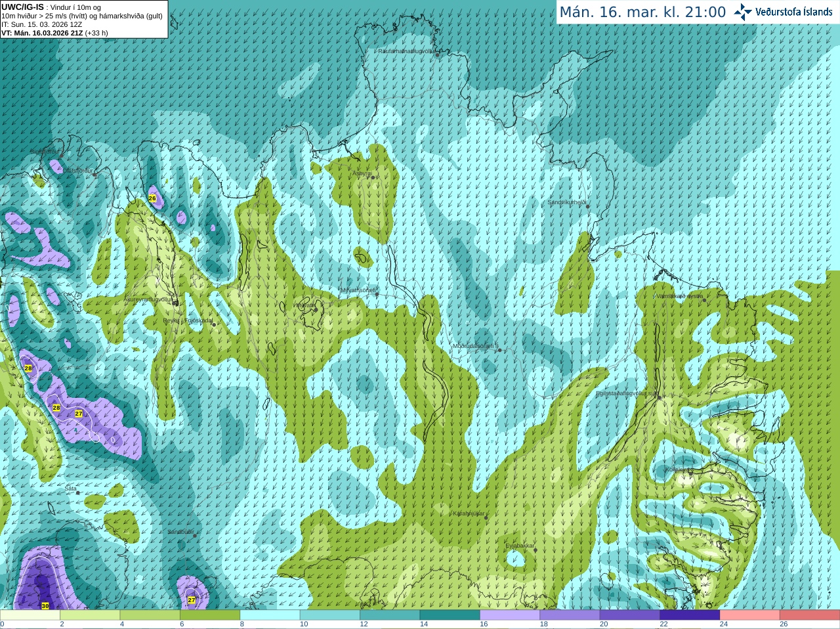Click the 18–20 m/s legend swatch

(x=570, y=615)
